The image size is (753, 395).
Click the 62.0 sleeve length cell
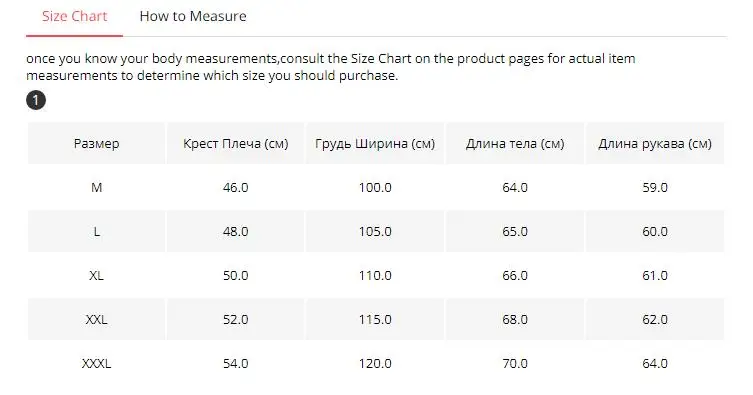[x=655, y=320]
